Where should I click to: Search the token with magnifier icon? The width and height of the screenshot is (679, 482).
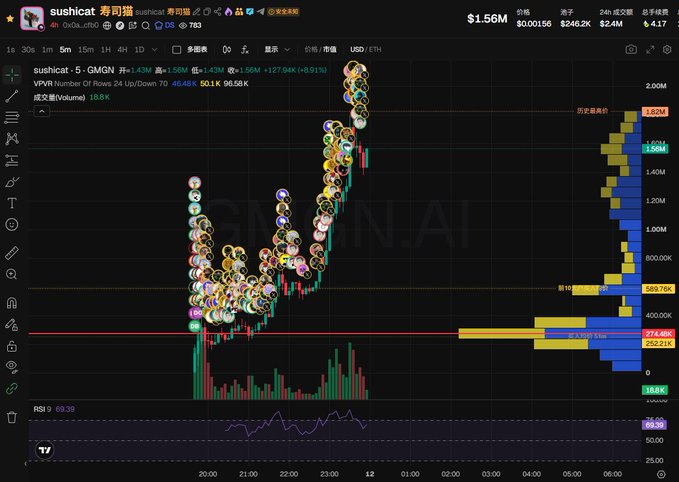pyautogui.click(x=146, y=26)
